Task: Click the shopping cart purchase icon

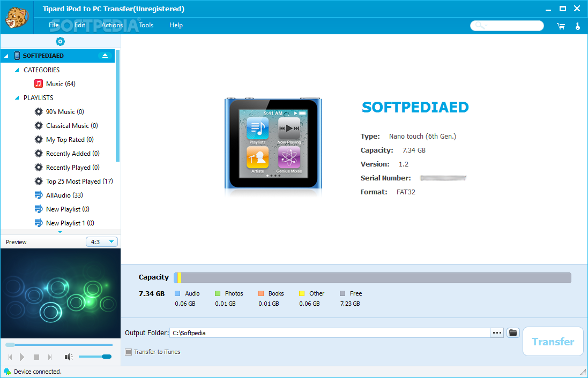Action: pos(561,26)
